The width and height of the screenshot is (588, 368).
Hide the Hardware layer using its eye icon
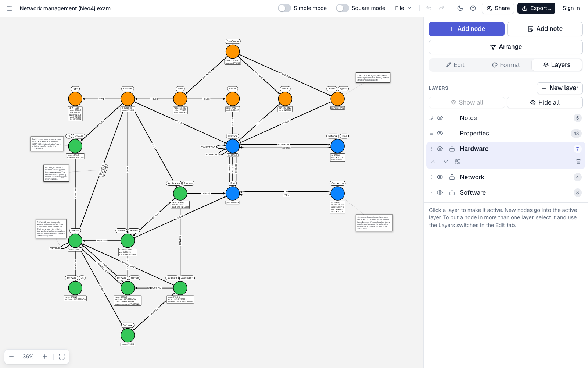pos(440,149)
